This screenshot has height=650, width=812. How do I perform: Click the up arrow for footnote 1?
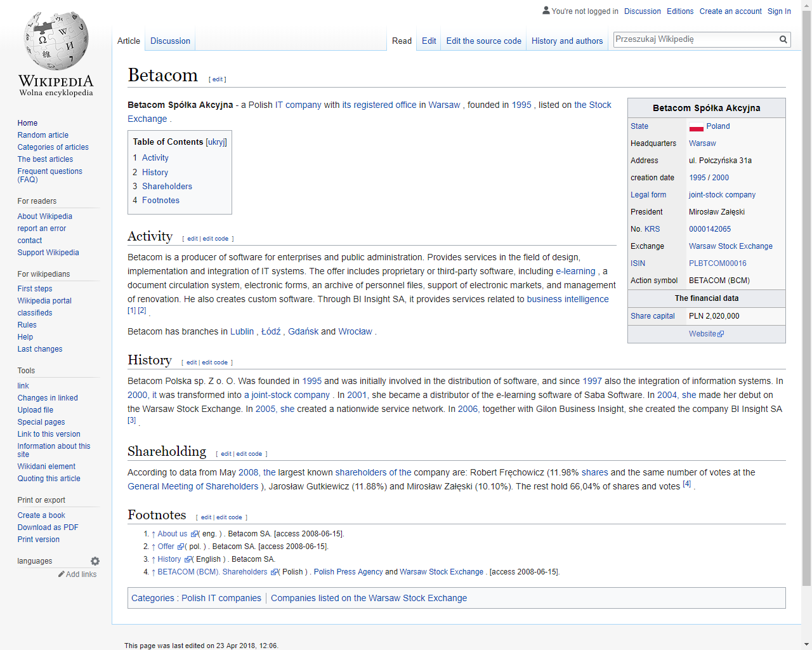[154, 534]
